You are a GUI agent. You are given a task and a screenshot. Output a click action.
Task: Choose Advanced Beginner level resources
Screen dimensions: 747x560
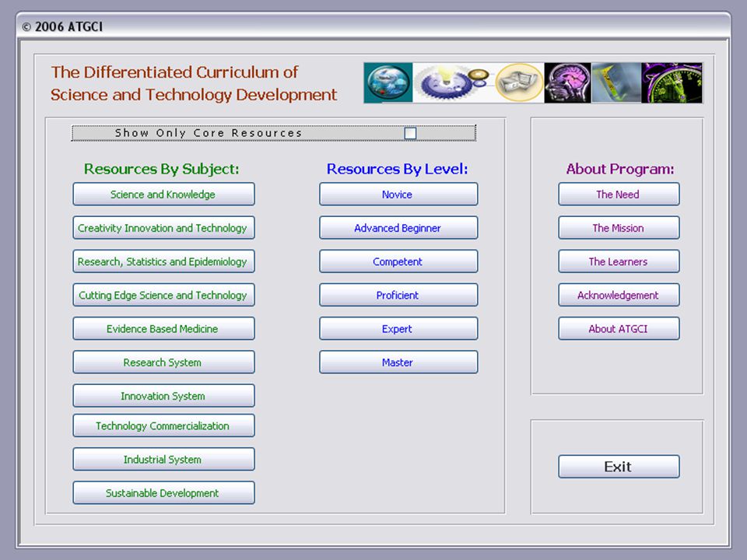click(398, 228)
